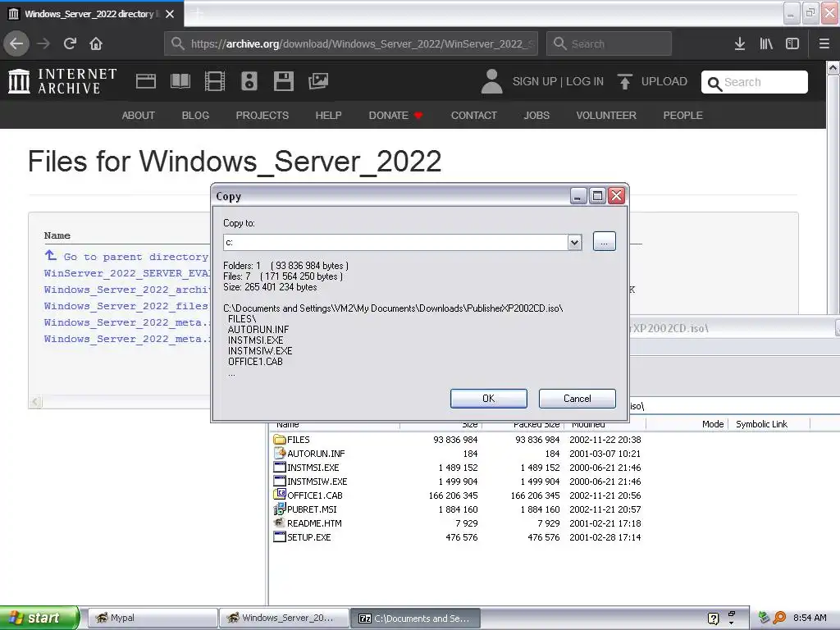Click the tray help question mark icon
Image resolution: width=840 pixels, height=630 pixels.
713,619
